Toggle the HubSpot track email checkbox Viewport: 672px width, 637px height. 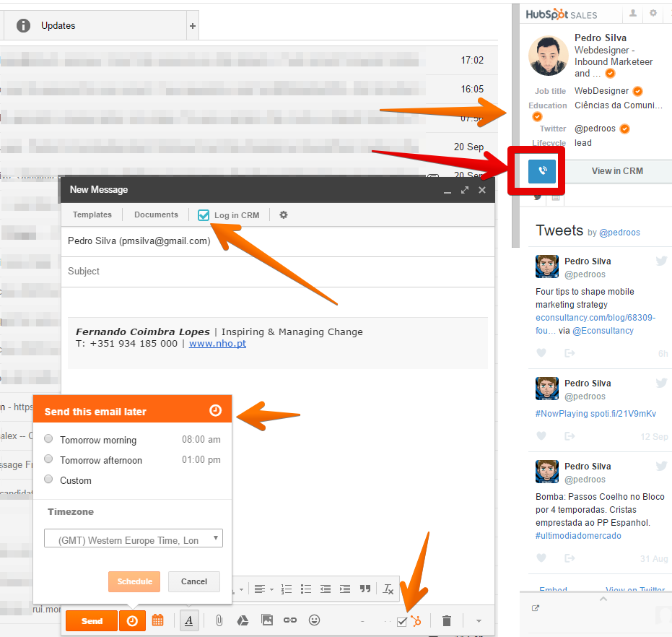point(402,621)
